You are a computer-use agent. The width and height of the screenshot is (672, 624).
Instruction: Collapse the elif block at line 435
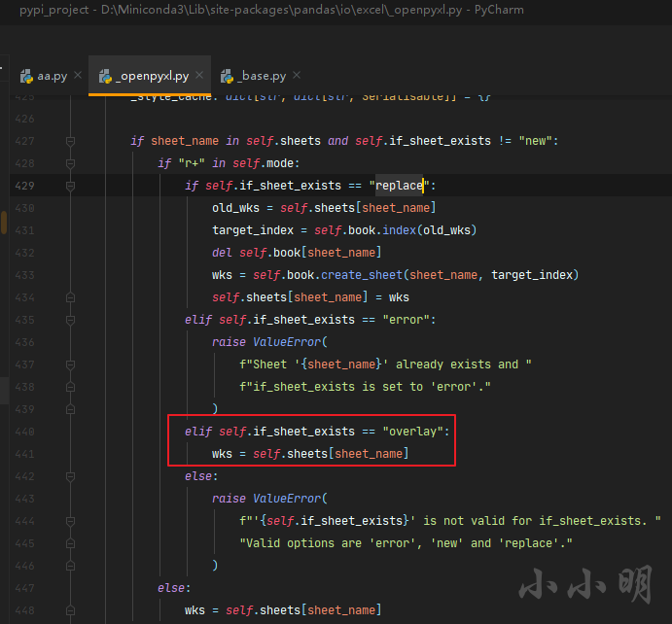point(71,320)
